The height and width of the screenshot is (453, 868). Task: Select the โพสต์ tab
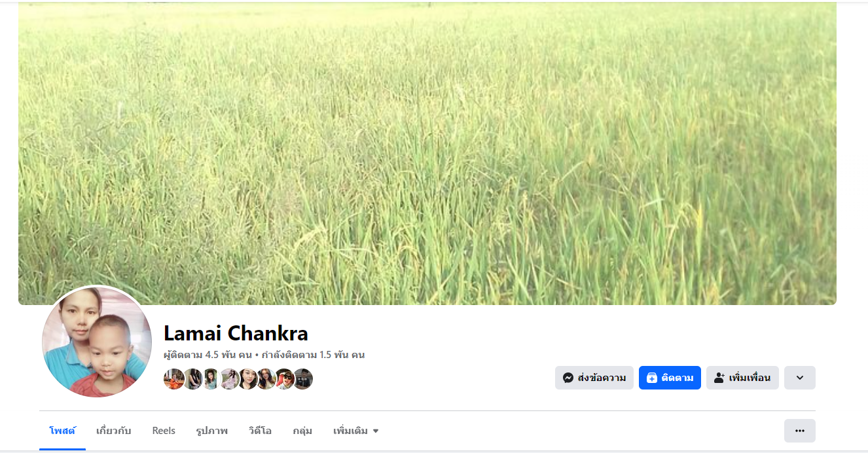point(63,431)
